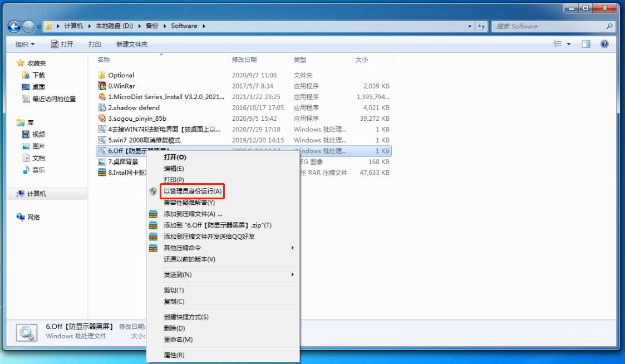Choose 以管理员身份运行(A) from context menu
Screen dimensions: 625x364
pyautogui.click(x=193, y=191)
